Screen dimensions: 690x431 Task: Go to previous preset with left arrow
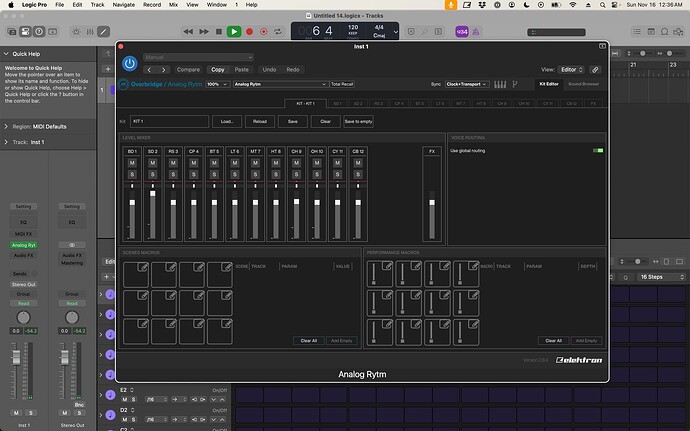pos(150,70)
